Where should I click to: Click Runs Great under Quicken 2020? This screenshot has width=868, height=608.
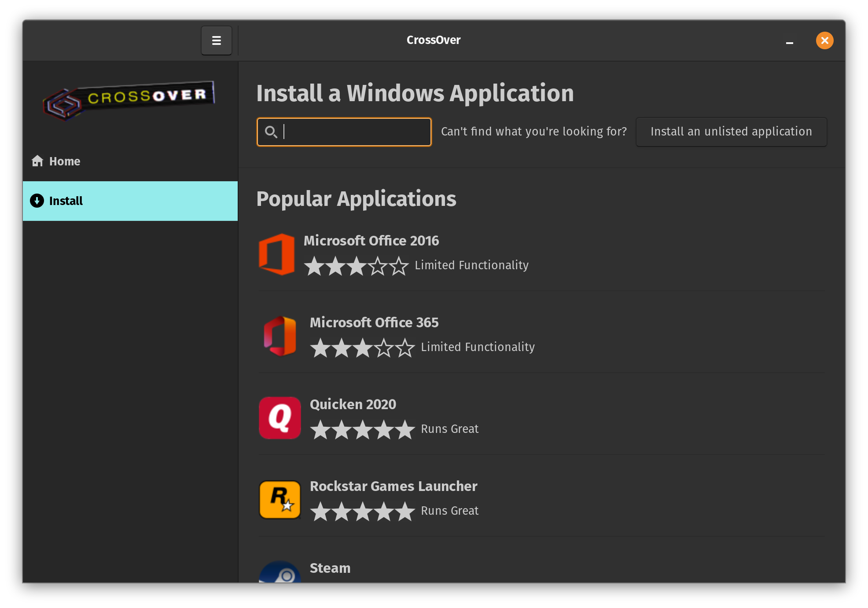[x=449, y=429]
